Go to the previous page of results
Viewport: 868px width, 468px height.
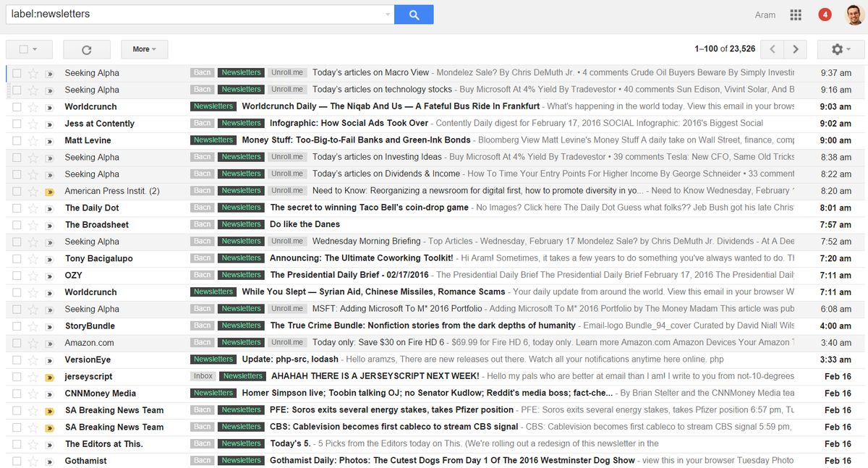tap(773, 49)
